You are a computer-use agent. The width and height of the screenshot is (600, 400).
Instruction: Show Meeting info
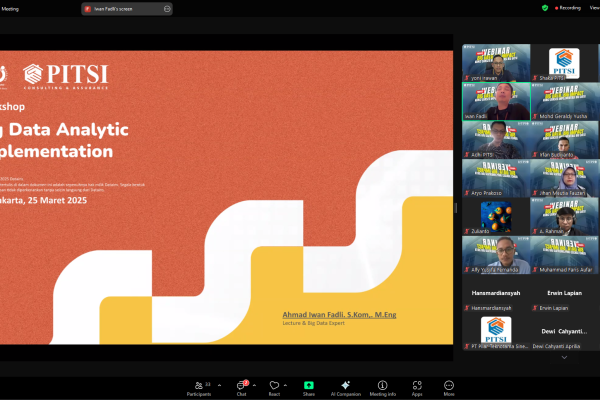coord(383,389)
